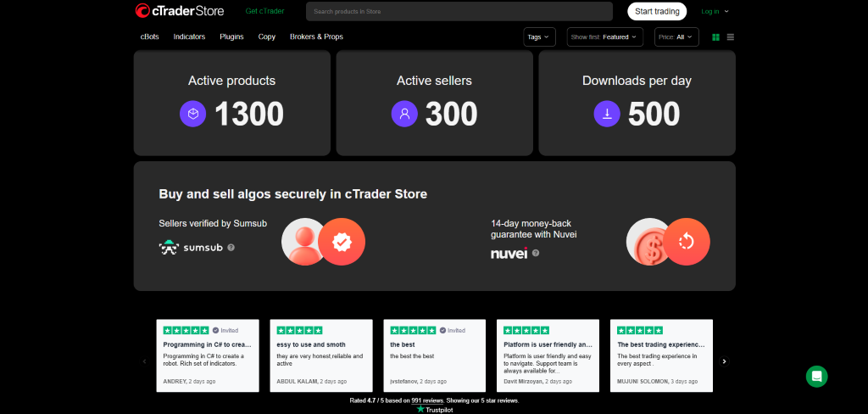Click the 1300 active products number
The height and width of the screenshot is (414, 868).
pyautogui.click(x=249, y=115)
